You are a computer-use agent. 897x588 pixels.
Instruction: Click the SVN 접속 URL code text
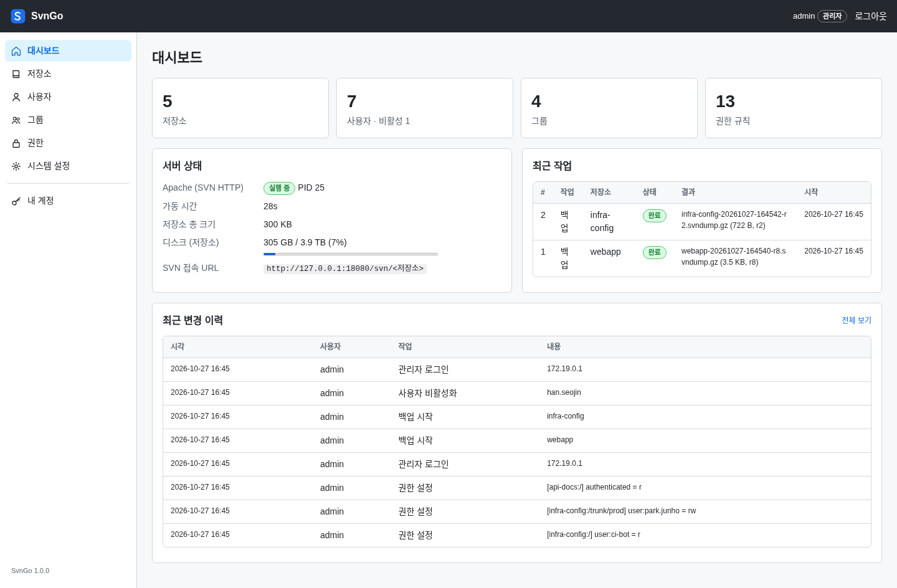pos(345,268)
